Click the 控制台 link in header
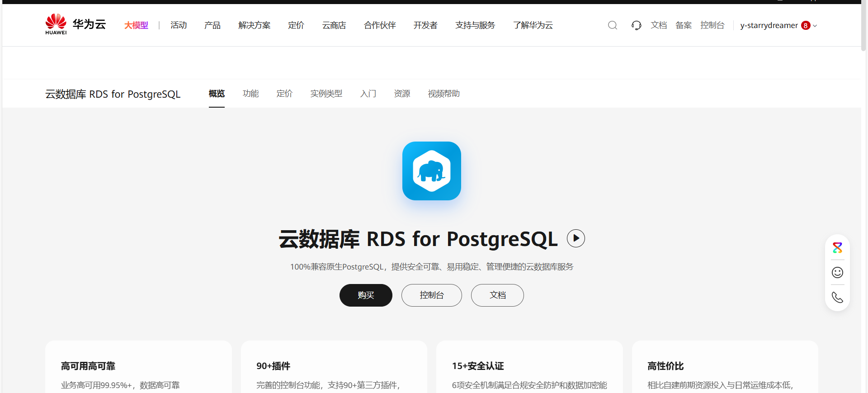 [712, 25]
